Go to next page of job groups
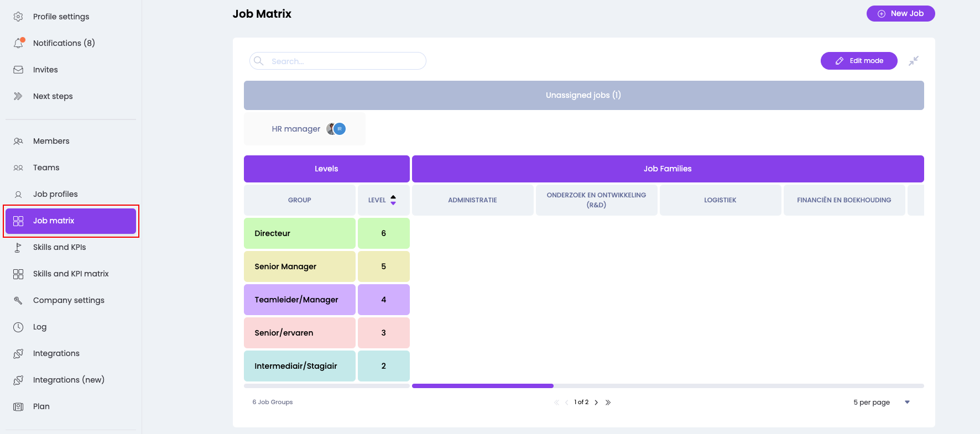The width and height of the screenshot is (980, 434). (x=596, y=402)
